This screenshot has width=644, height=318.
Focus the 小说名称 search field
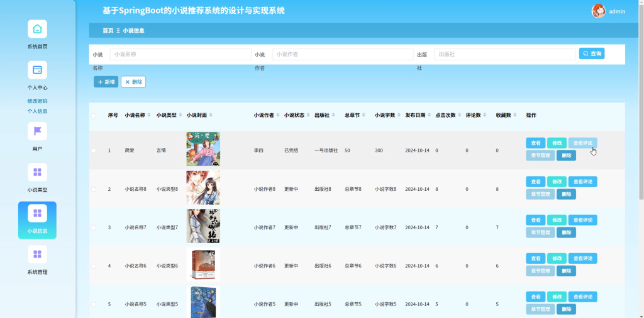click(x=180, y=54)
